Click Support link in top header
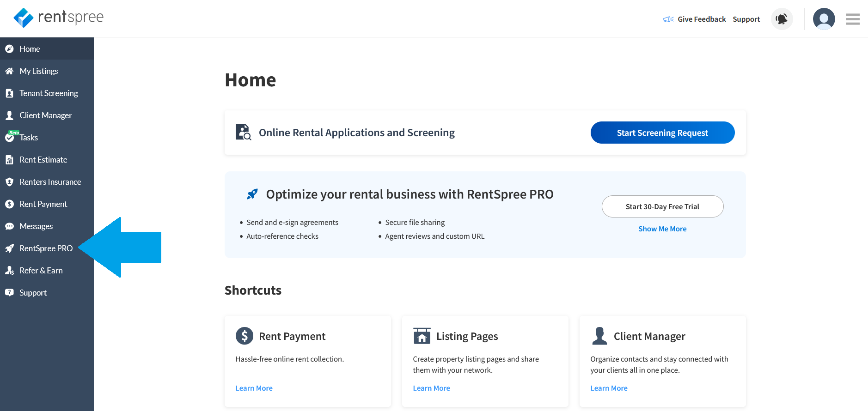This screenshot has width=868, height=411. [x=746, y=19]
